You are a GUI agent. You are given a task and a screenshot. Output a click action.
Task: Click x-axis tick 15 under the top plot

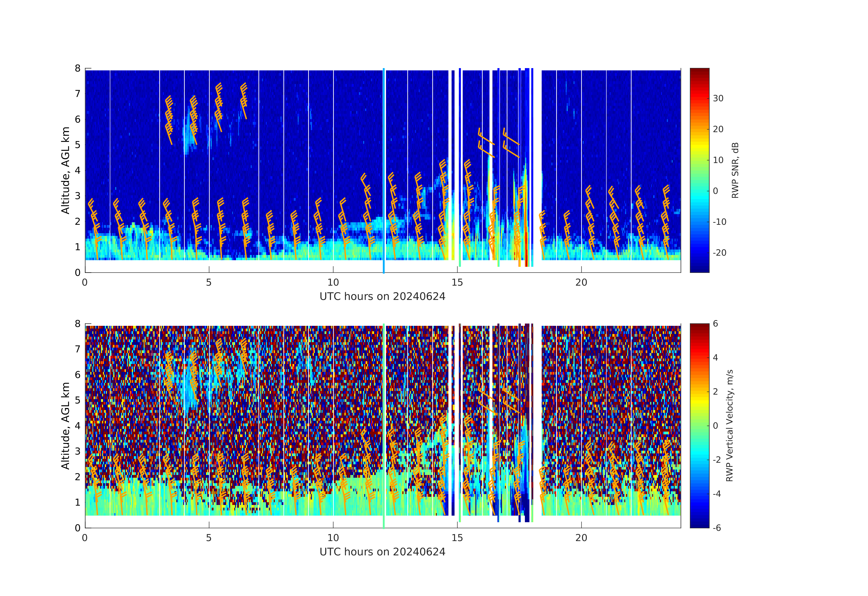(457, 282)
